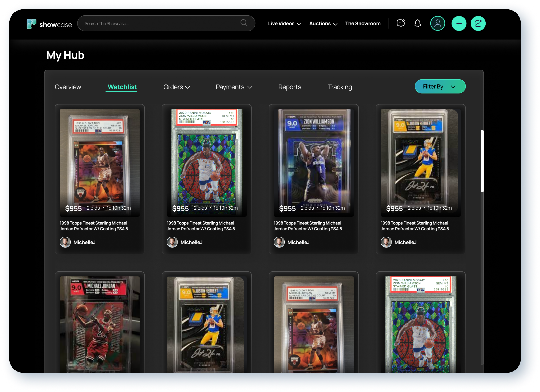Open the green analytics chart icon

478,23
